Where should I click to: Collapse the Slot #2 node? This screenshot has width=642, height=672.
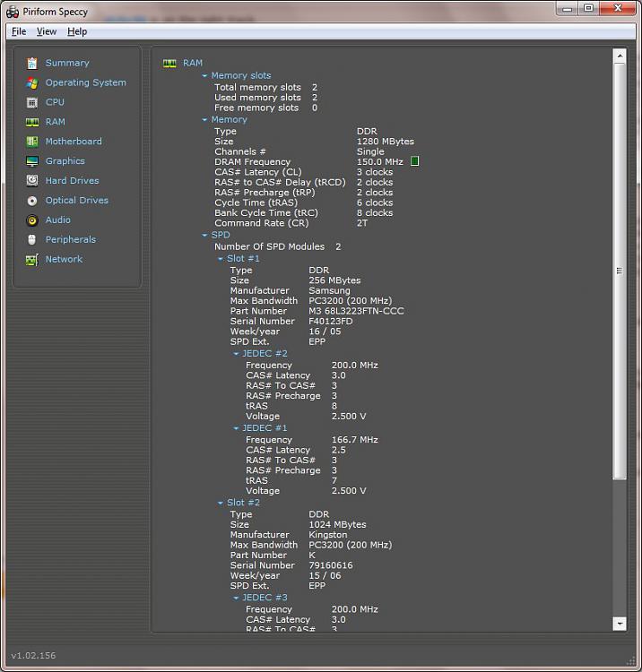click(221, 504)
